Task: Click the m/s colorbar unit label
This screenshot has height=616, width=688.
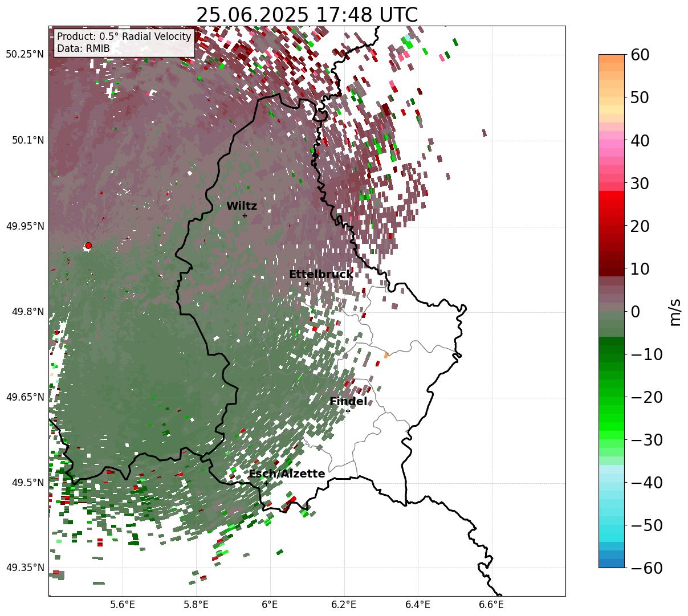Action: (675, 311)
